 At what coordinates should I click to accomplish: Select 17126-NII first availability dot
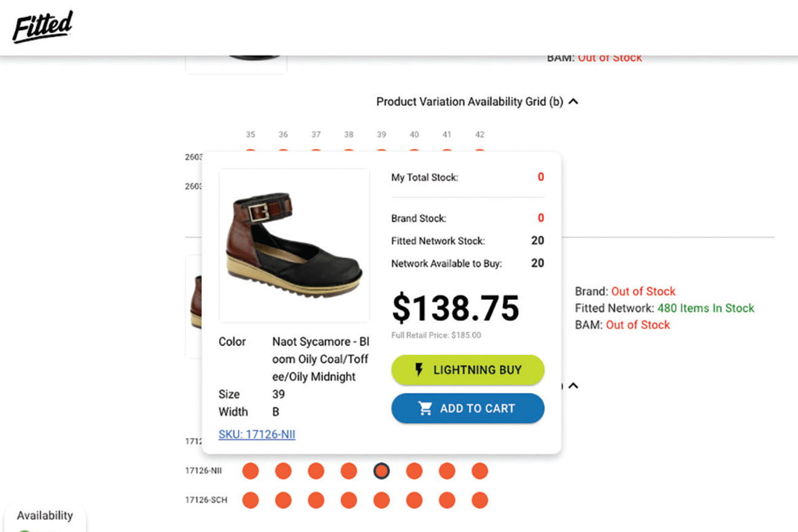point(250,471)
